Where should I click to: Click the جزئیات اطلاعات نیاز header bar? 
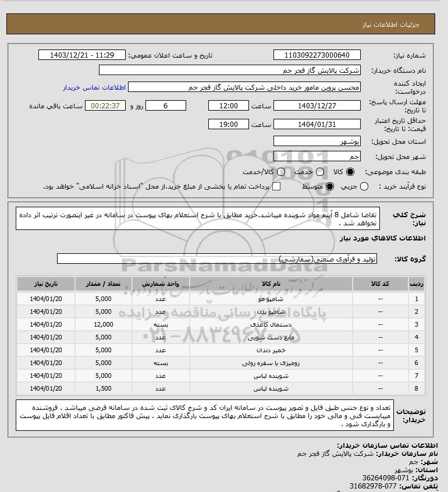pyautogui.click(x=221, y=24)
